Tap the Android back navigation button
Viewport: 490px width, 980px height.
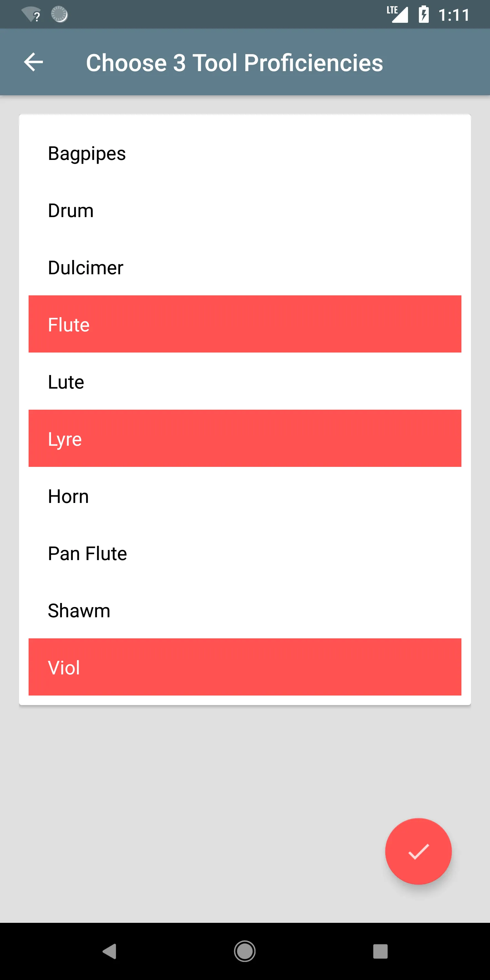[x=109, y=951]
